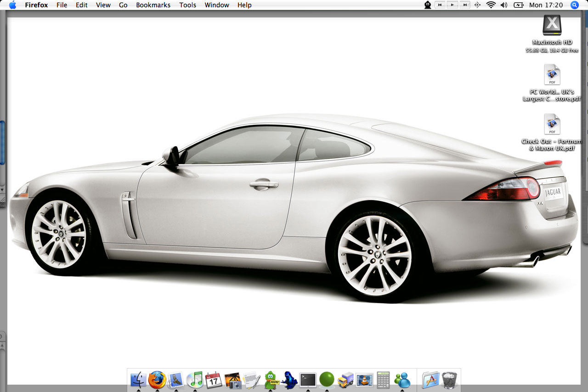
Task: Open iCal calendar in the dock
Action: coord(214,380)
